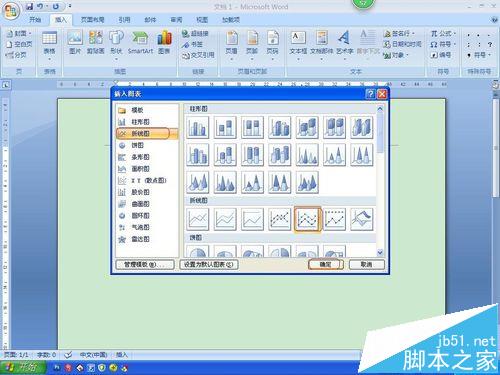Select Pie chart (饼图) category
This screenshot has height=375, width=500.
[x=147, y=145]
